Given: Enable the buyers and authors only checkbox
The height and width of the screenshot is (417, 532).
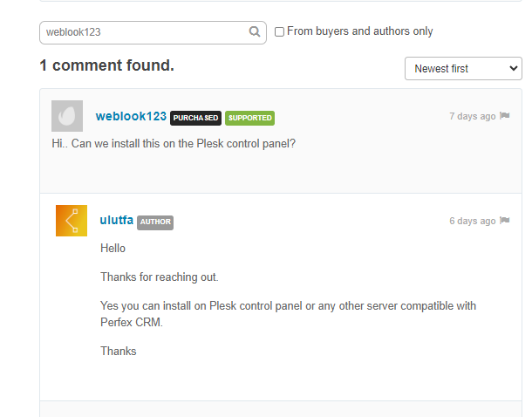Looking at the screenshot, I should pyautogui.click(x=279, y=32).
